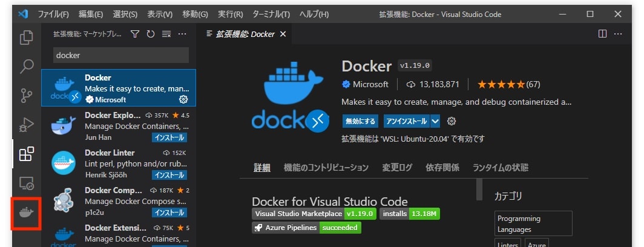
Task: Open the ファイル(F) menu
Action: point(53,15)
